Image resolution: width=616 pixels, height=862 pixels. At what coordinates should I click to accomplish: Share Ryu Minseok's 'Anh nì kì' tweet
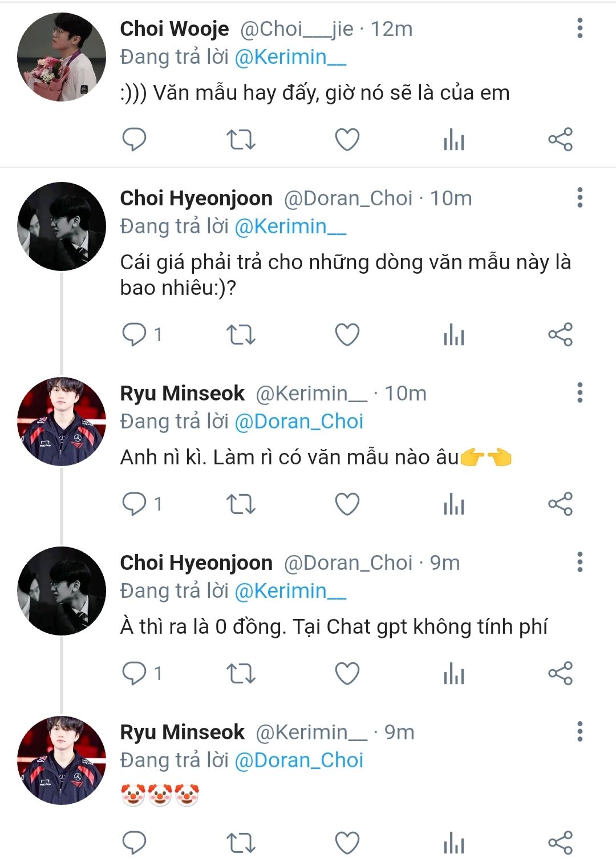tap(560, 504)
